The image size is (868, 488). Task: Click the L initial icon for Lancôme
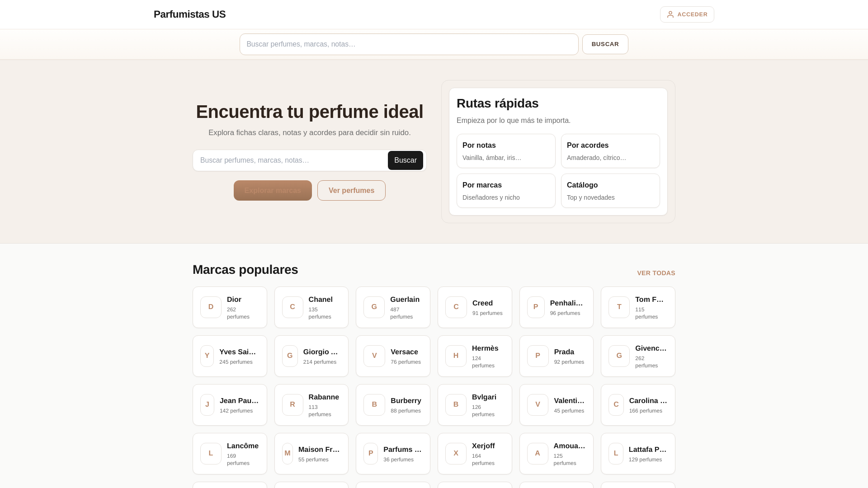click(x=211, y=454)
